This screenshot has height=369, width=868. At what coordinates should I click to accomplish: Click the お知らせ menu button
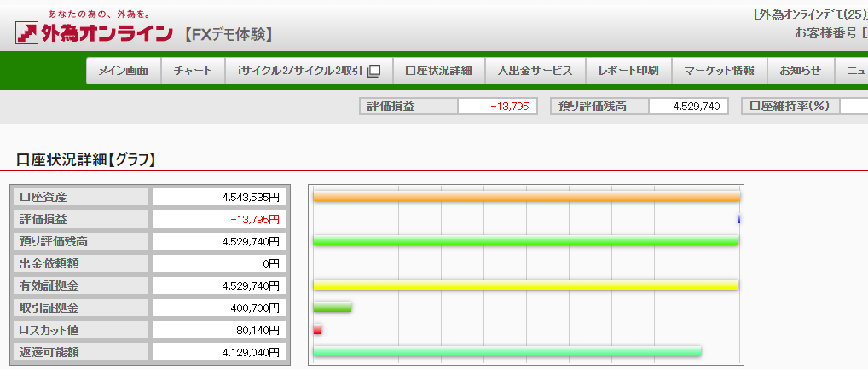(x=800, y=71)
